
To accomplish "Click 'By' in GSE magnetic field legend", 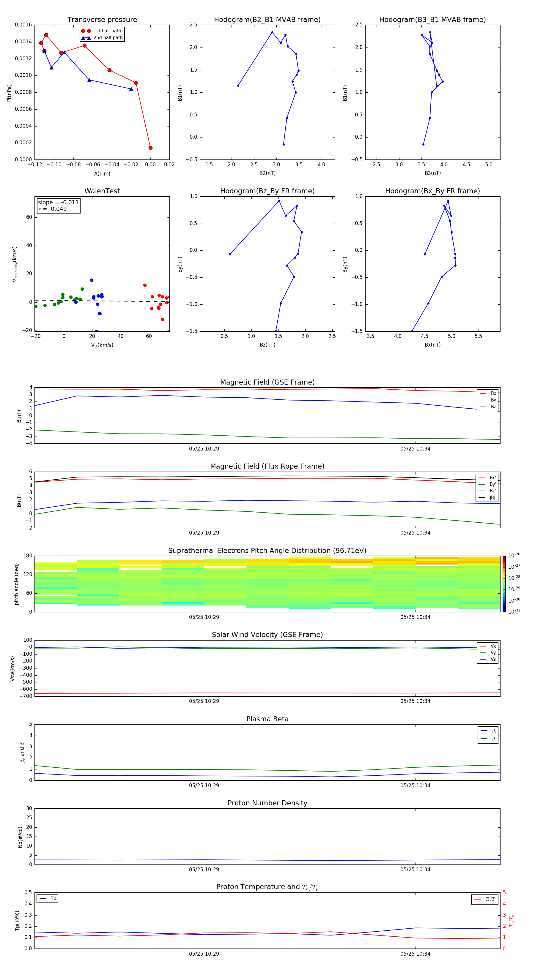I will tap(488, 400).
